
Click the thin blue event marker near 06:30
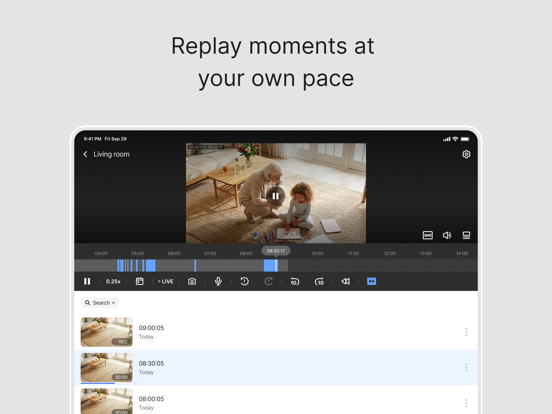[x=195, y=265]
